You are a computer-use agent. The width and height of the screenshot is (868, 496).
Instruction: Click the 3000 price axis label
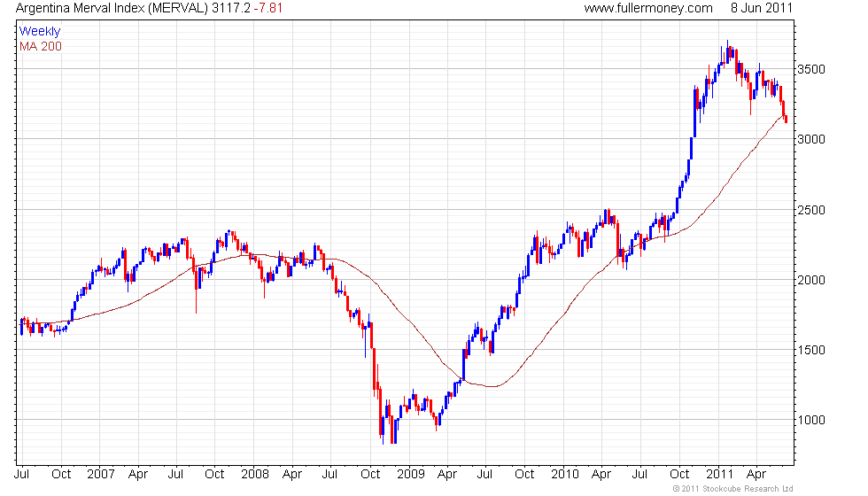point(811,139)
